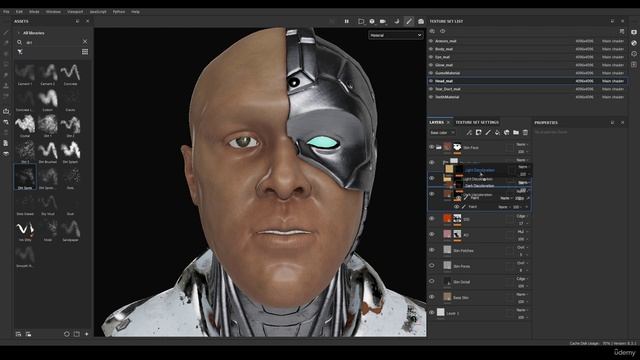Click the camera selection icon
Image resolution: width=640 pixels, height=360 pixels.
click(x=383, y=21)
